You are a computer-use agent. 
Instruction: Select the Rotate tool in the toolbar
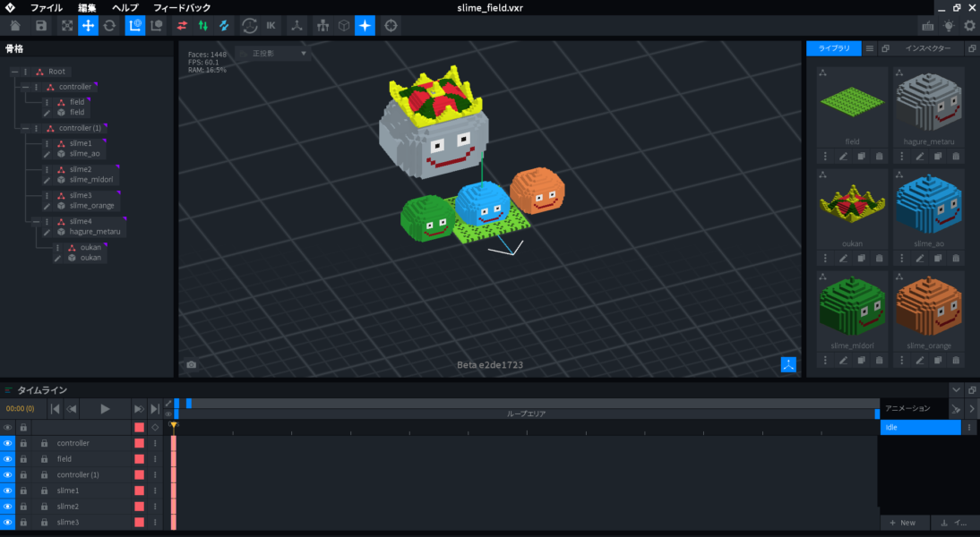[x=109, y=26]
